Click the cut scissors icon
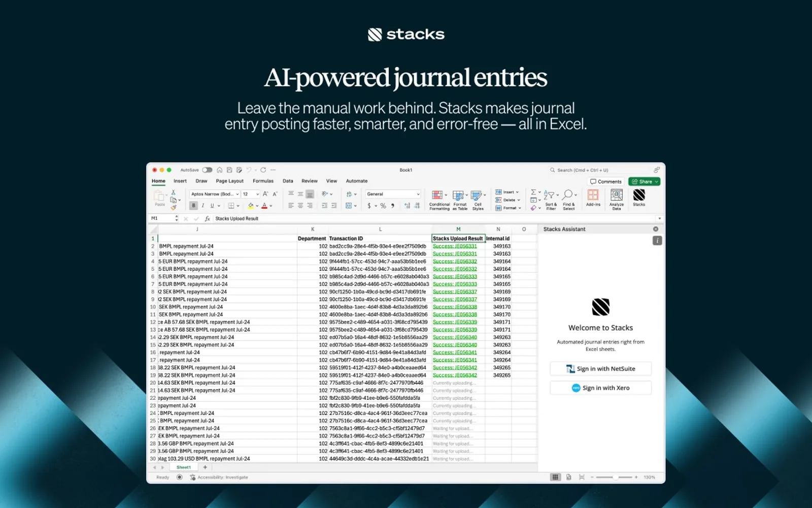Image resolution: width=812 pixels, height=508 pixels. [x=174, y=193]
